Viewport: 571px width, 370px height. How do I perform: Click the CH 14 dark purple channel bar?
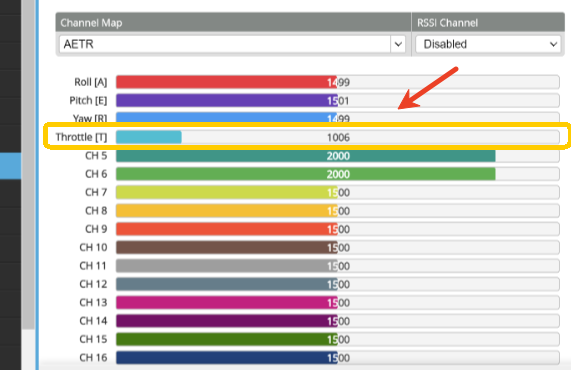[338, 321]
